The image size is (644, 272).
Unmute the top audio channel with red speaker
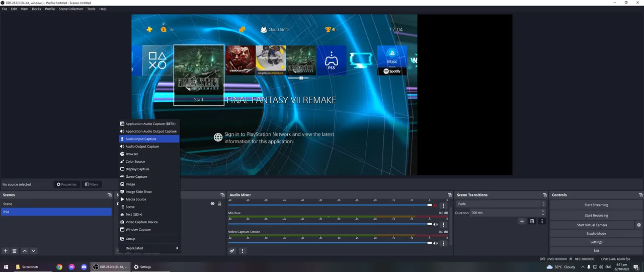pyautogui.click(x=435, y=206)
